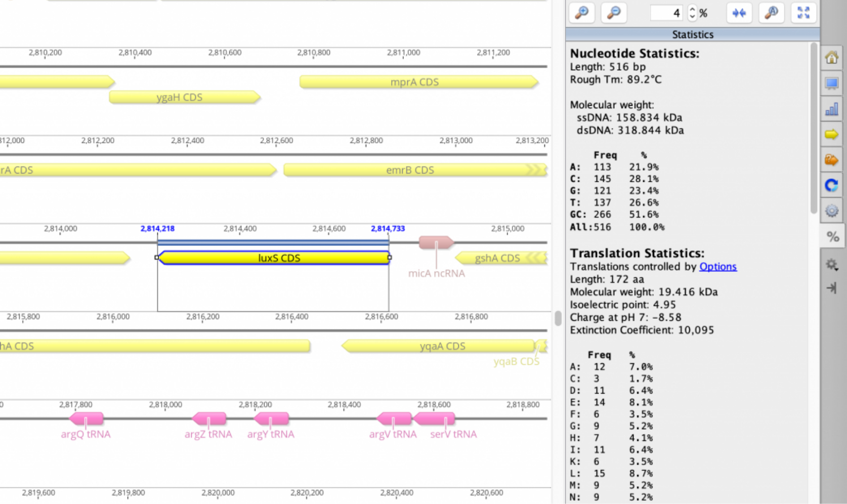Click the 'Charge at pH 7: -8.58' text
This screenshot has width=847, height=504.
[625, 317]
